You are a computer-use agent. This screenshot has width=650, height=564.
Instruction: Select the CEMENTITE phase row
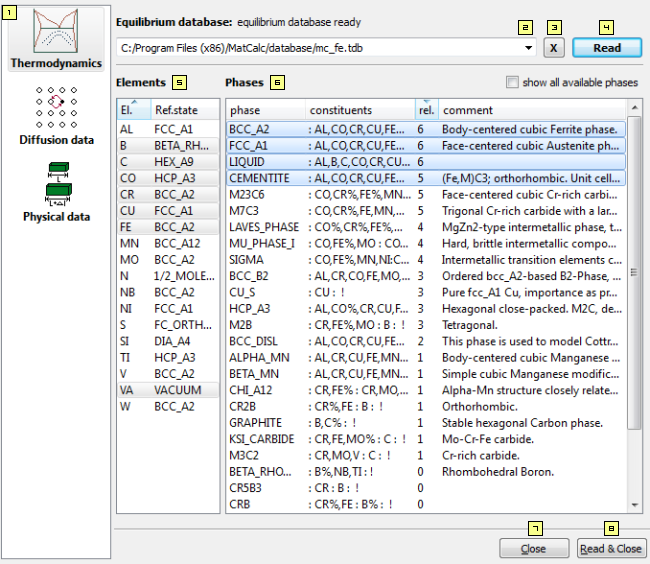pos(265,177)
